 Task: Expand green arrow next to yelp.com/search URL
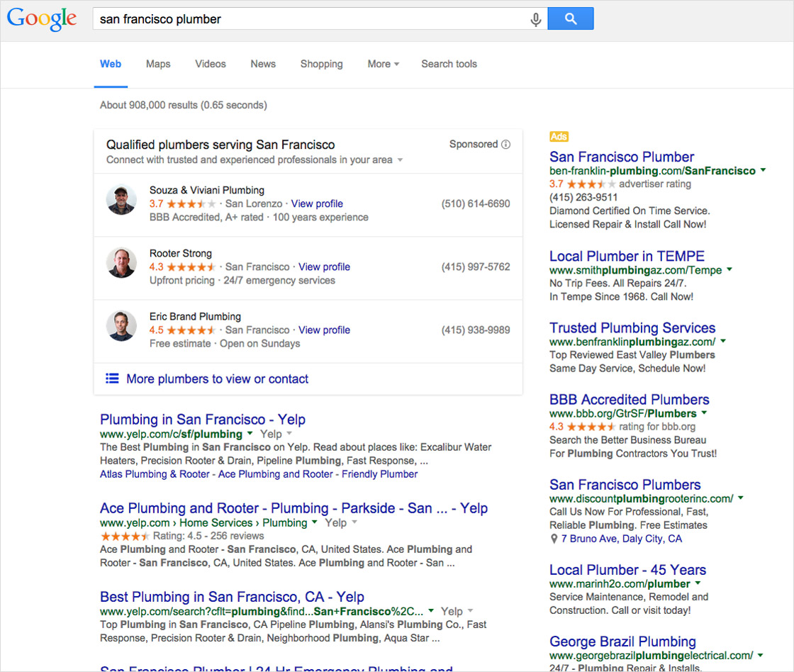[x=431, y=611]
